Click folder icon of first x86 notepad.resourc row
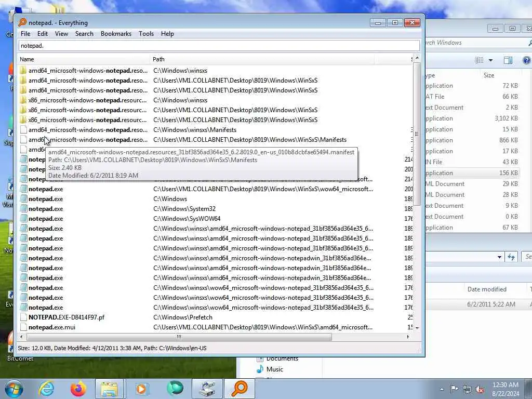Image resolution: width=532 pixels, height=399 pixels. (x=23, y=100)
